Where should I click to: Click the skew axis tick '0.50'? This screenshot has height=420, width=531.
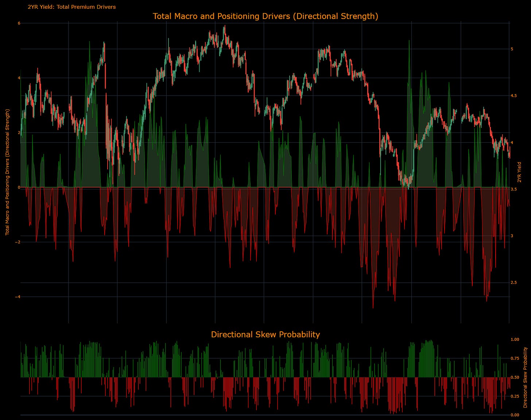click(515, 377)
